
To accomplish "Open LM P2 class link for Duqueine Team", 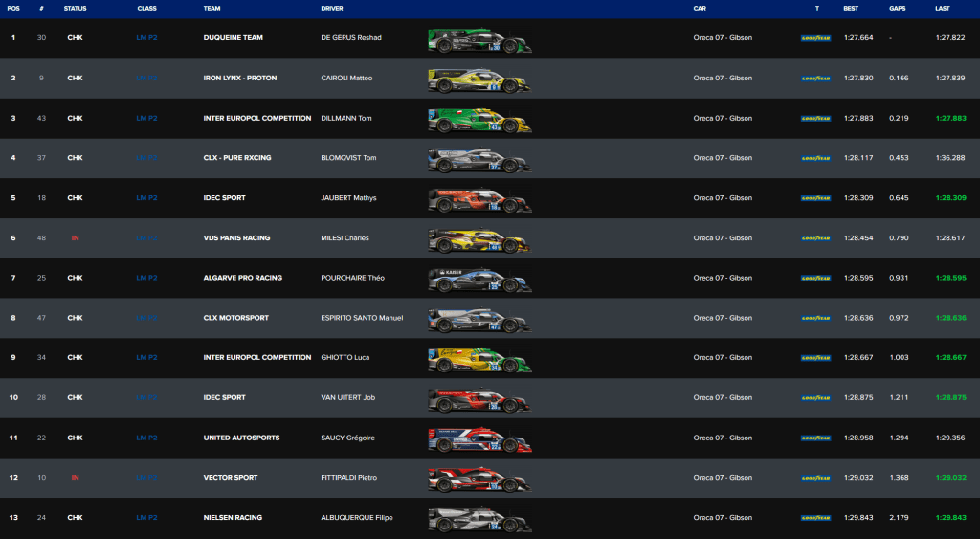I will click(x=146, y=38).
